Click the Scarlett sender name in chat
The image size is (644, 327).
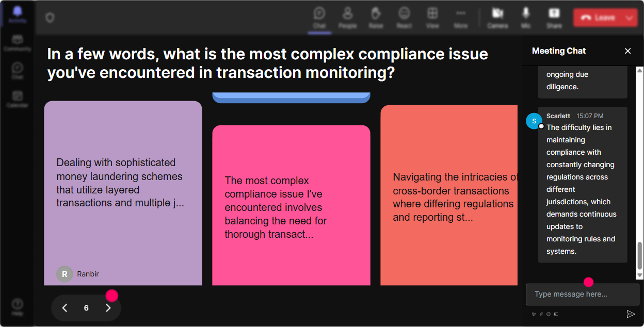click(x=558, y=116)
